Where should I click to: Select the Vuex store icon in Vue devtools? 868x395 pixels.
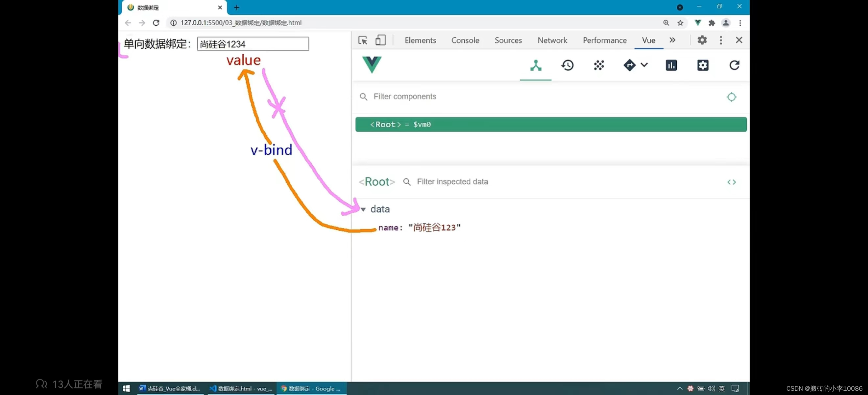[x=599, y=65]
